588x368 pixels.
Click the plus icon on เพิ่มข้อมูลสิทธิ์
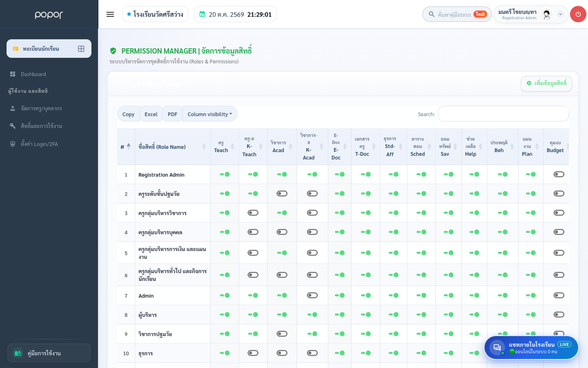pos(529,83)
